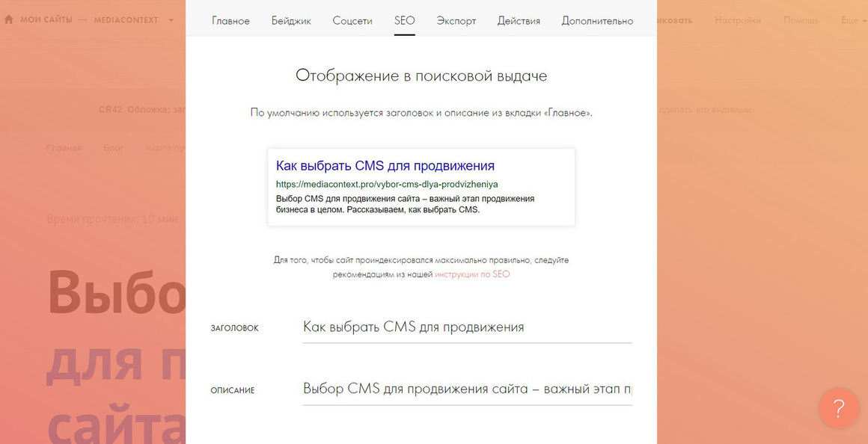Viewport: 868px width, 444px height.
Task: Go to the Экспорт tab
Action: click(456, 21)
